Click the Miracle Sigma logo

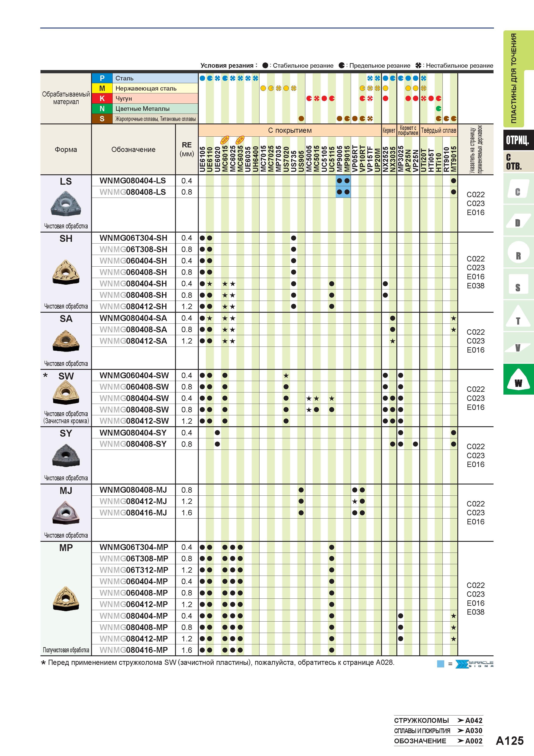[474, 664]
